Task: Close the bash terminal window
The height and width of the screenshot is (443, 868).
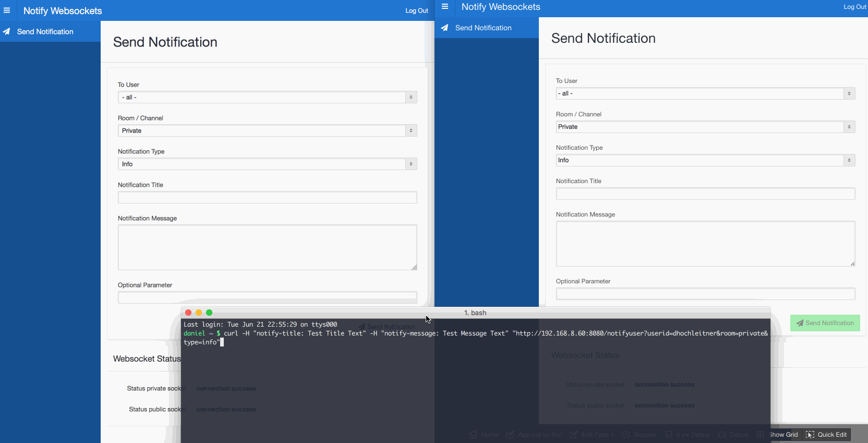Action: click(x=188, y=313)
